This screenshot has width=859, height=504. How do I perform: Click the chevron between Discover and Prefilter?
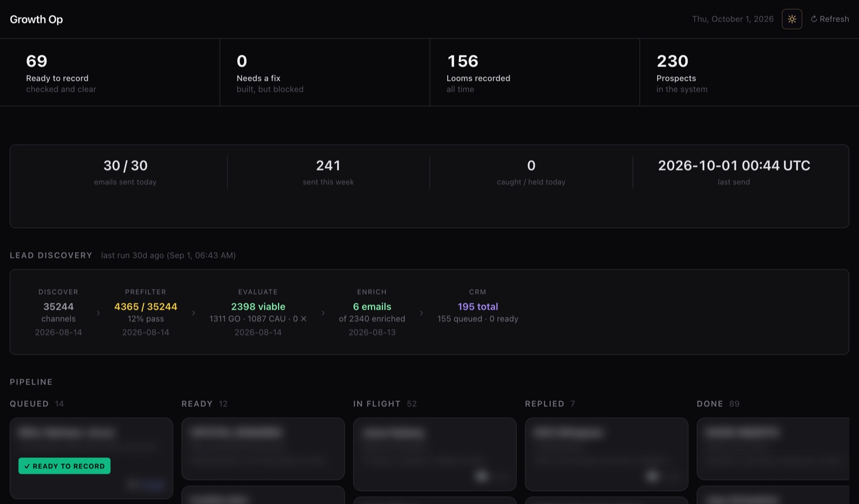98,312
